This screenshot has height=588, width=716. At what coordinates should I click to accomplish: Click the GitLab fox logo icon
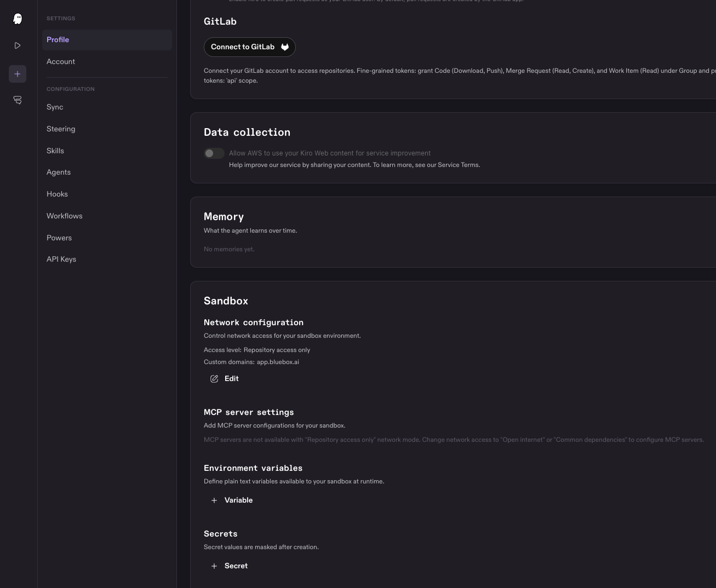285,47
